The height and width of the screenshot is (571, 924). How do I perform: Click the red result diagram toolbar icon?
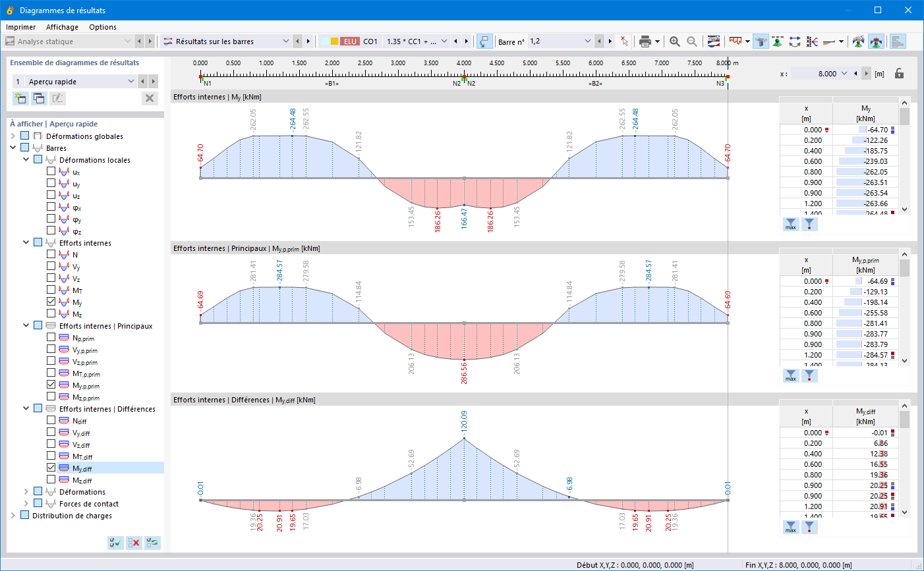click(x=736, y=41)
